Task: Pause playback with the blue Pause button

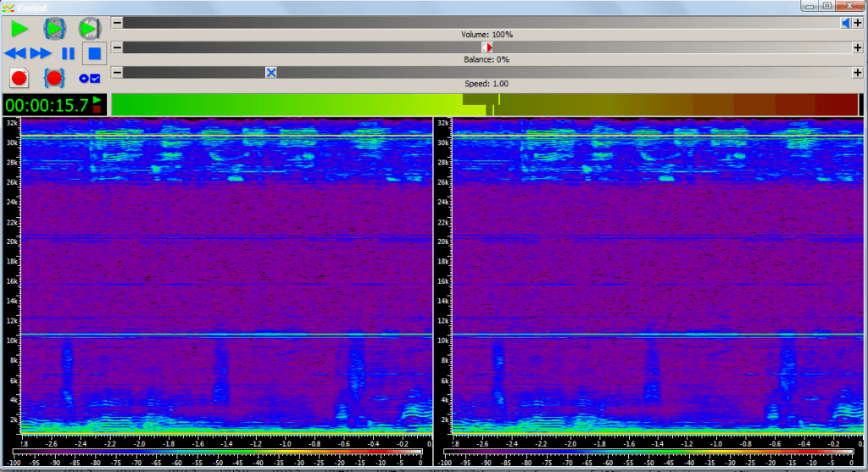Action: (x=68, y=53)
